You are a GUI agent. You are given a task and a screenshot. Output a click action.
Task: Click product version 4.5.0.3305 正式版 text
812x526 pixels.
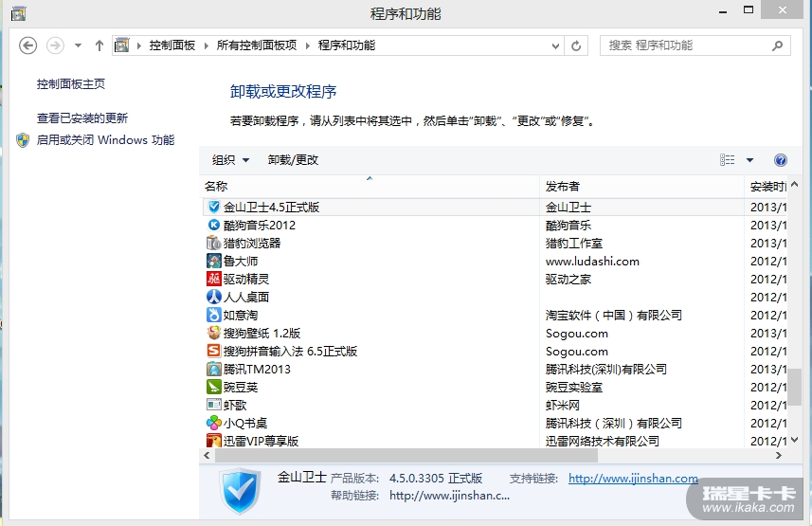pyautogui.click(x=436, y=479)
